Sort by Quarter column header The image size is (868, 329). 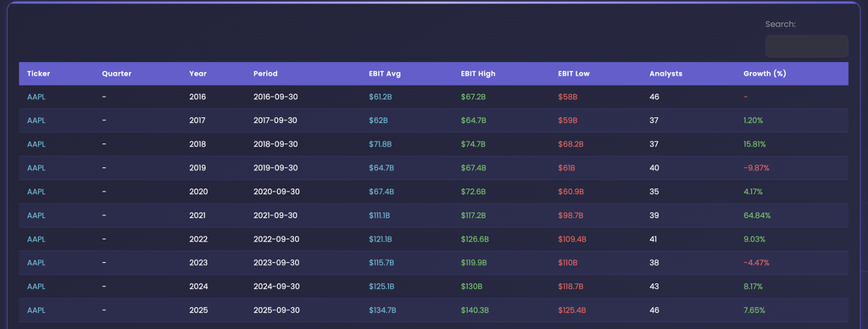coord(117,74)
